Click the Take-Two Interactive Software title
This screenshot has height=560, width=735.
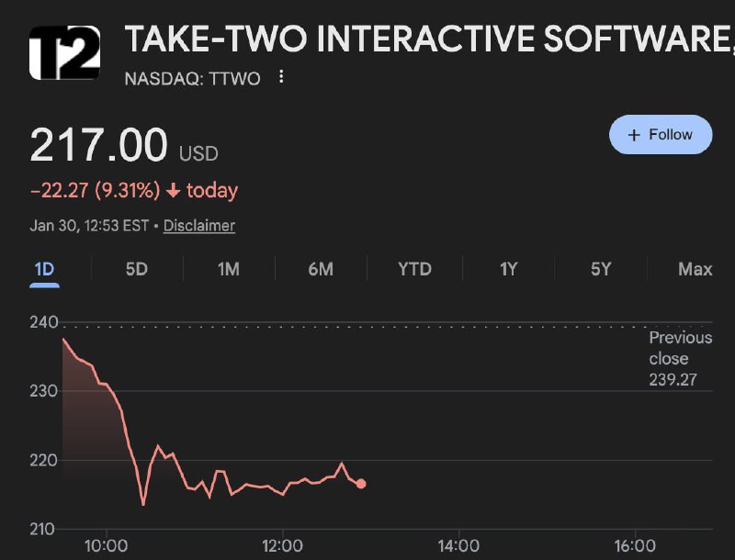[x=427, y=39]
